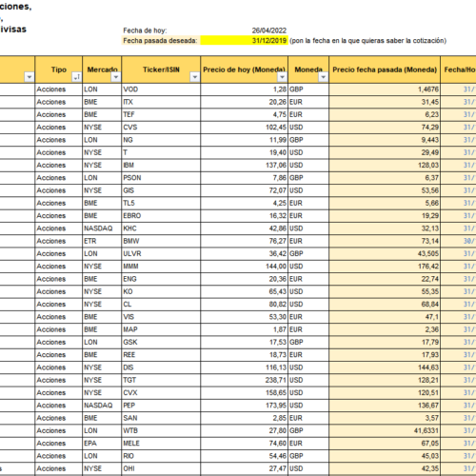The image size is (476, 476).
Task: Open the Ticker/ISIN column filter dropdown
Action: (x=195, y=77)
